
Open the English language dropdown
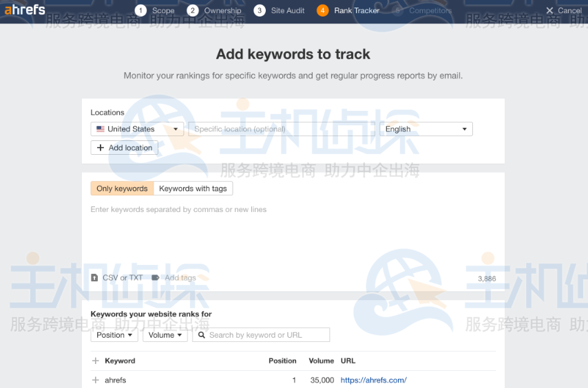pos(426,129)
